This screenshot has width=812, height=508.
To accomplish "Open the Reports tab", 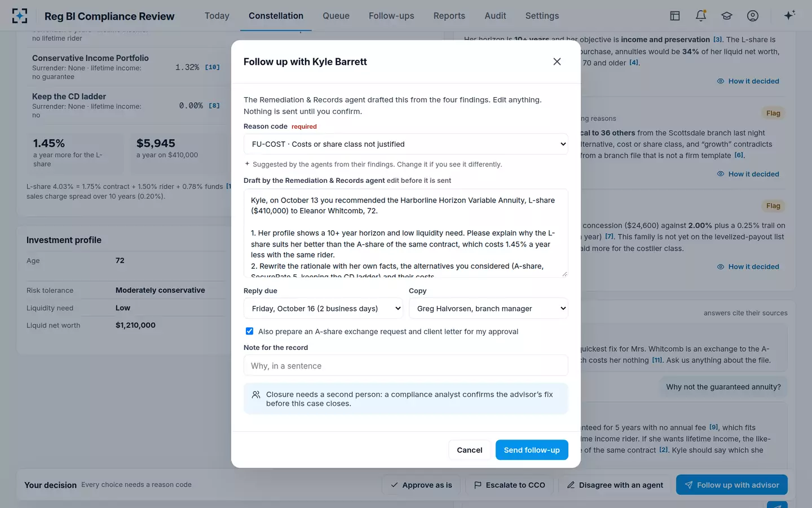I will click(449, 16).
